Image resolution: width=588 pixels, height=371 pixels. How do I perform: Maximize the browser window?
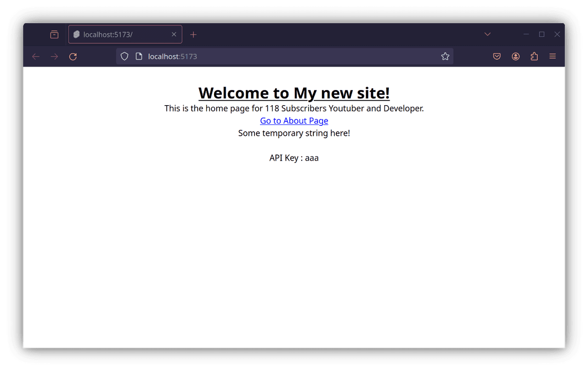coord(542,34)
